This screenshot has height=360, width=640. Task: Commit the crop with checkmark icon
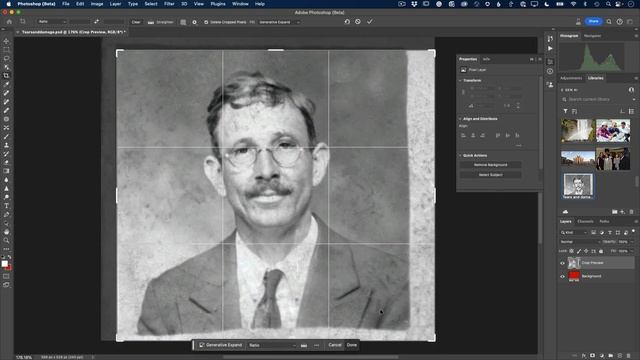370,22
